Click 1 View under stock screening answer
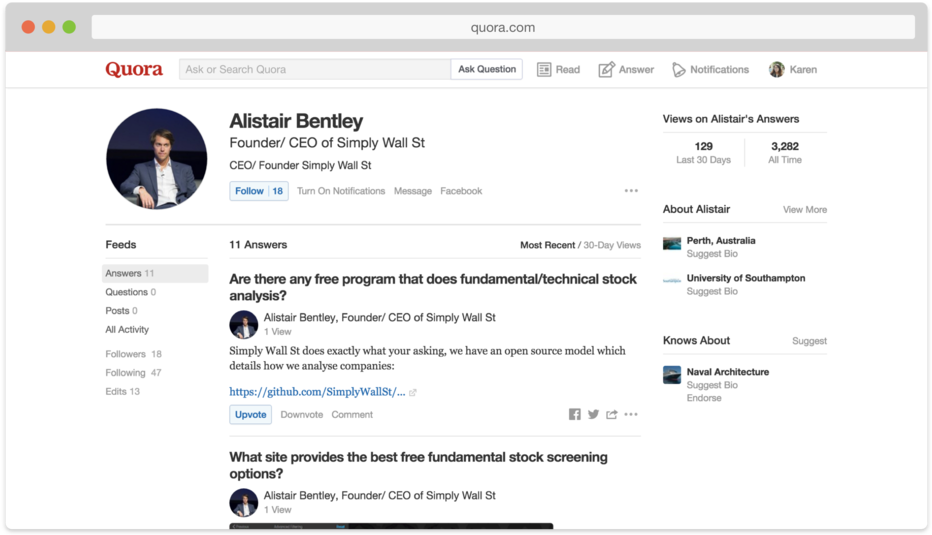The width and height of the screenshot is (932, 535). [x=278, y=509]
